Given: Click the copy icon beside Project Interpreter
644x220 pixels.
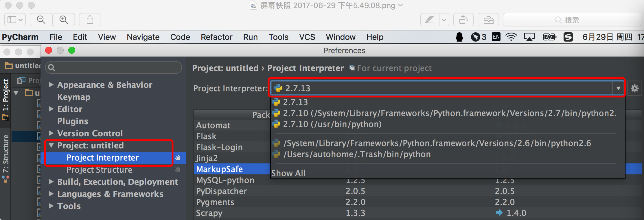Looking at the screenshot, I should click(x=177, y=157).
